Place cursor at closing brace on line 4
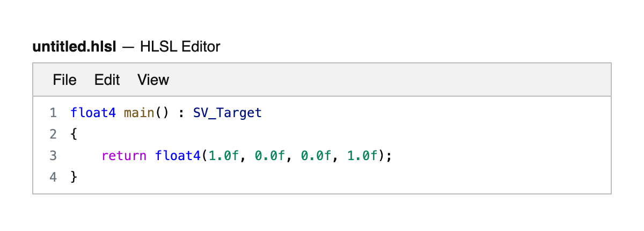Image resolution: width=644 pixels, height=231 pixels. (74, 177)
